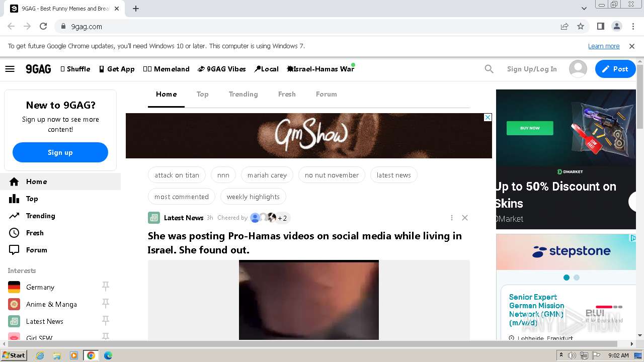
Task: Close the GmShow ad banner
Action: point(488,117)
